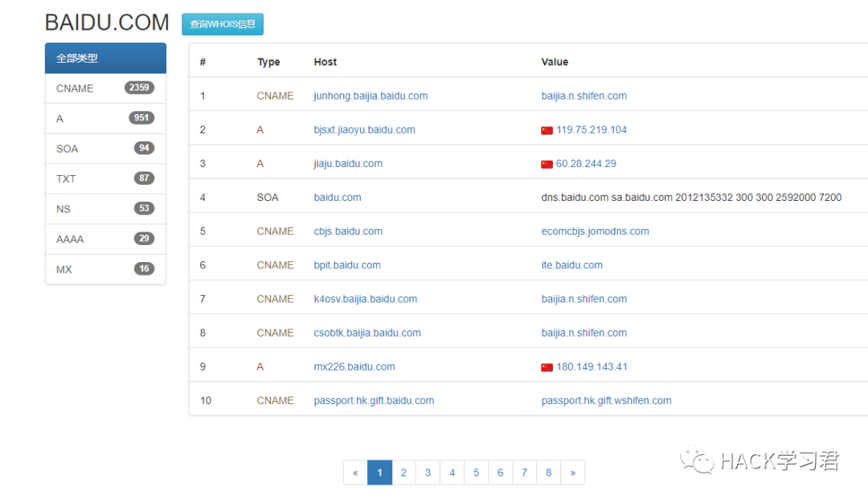The image size is (868, 499).
Task: Open host jiaju.baidu.com
Action: (348, 164)
